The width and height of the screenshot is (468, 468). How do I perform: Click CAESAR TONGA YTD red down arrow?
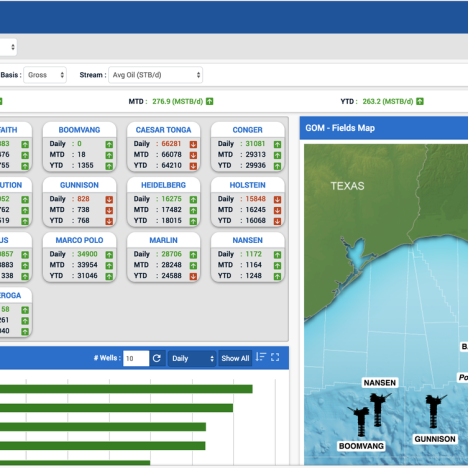click(x=193, y=166)
